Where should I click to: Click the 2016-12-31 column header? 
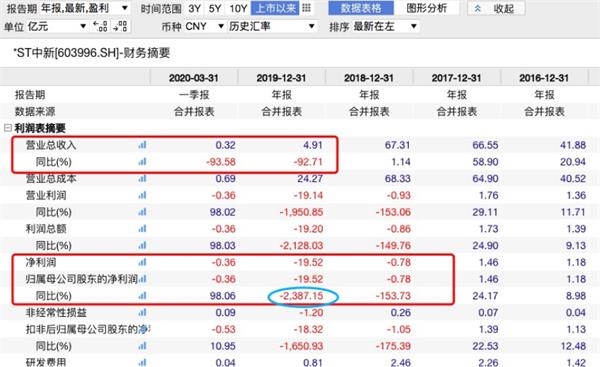coord(544,78)
